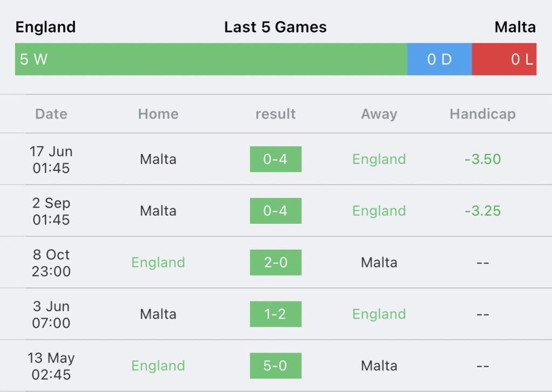
Task: Select the blue 0 D draws segment
Action: [440, 59]
